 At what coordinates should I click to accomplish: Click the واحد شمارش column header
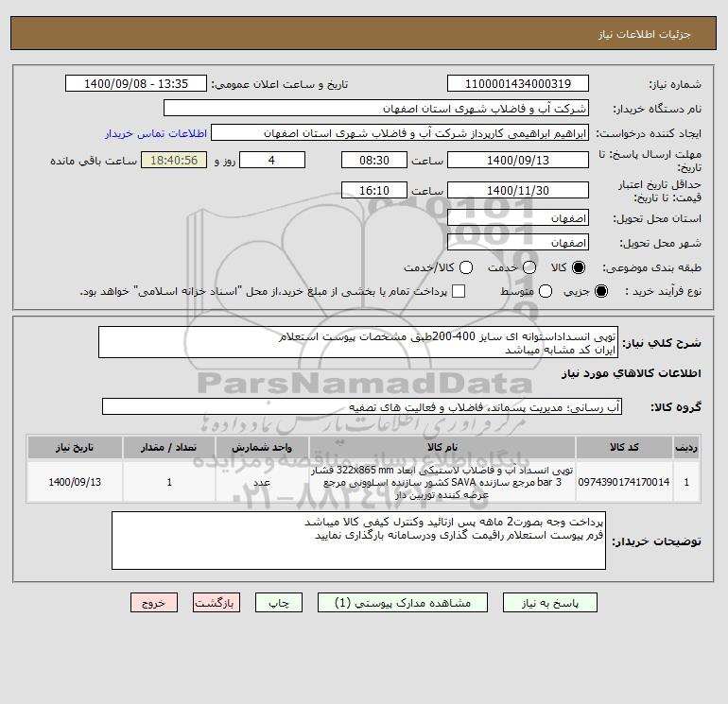[x=262, y=447]
